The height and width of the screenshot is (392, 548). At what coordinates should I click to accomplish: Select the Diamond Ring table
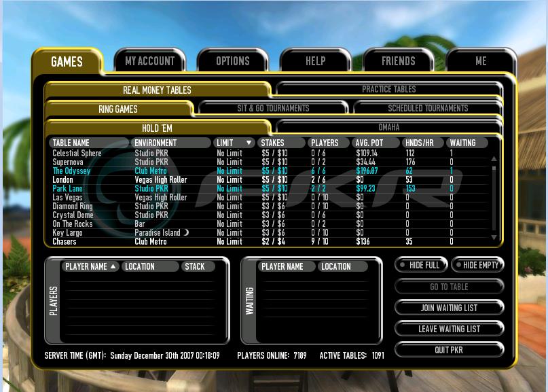pos(269,207)
